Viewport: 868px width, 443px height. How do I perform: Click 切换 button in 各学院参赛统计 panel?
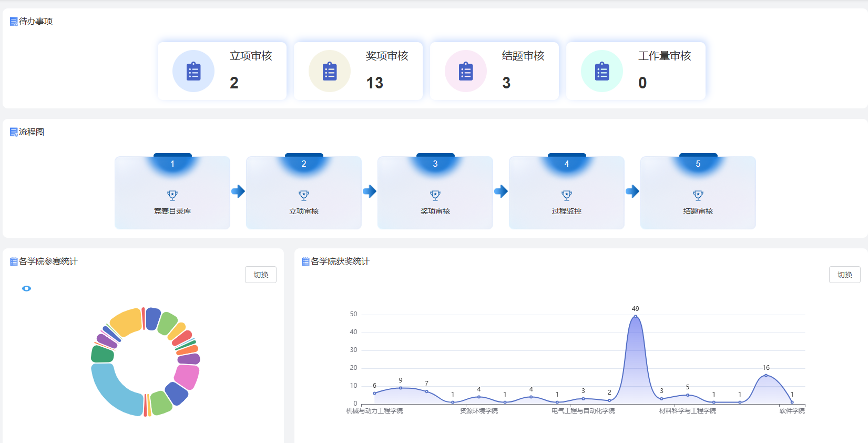[261, 275]
